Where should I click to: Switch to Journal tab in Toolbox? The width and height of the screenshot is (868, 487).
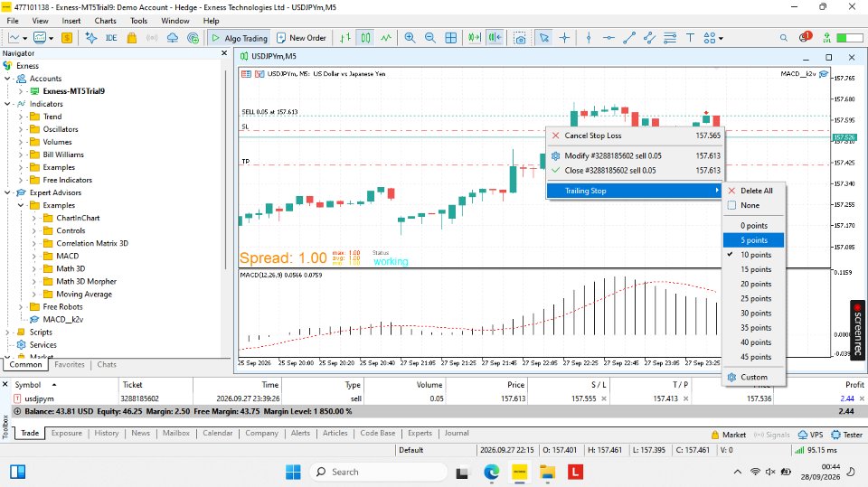pos(457,434)
